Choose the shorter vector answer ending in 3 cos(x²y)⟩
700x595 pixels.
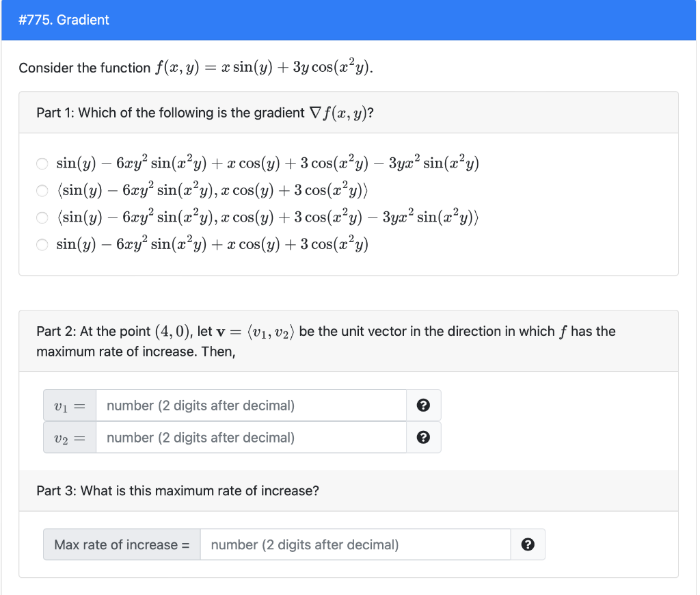tap(42, 191)
